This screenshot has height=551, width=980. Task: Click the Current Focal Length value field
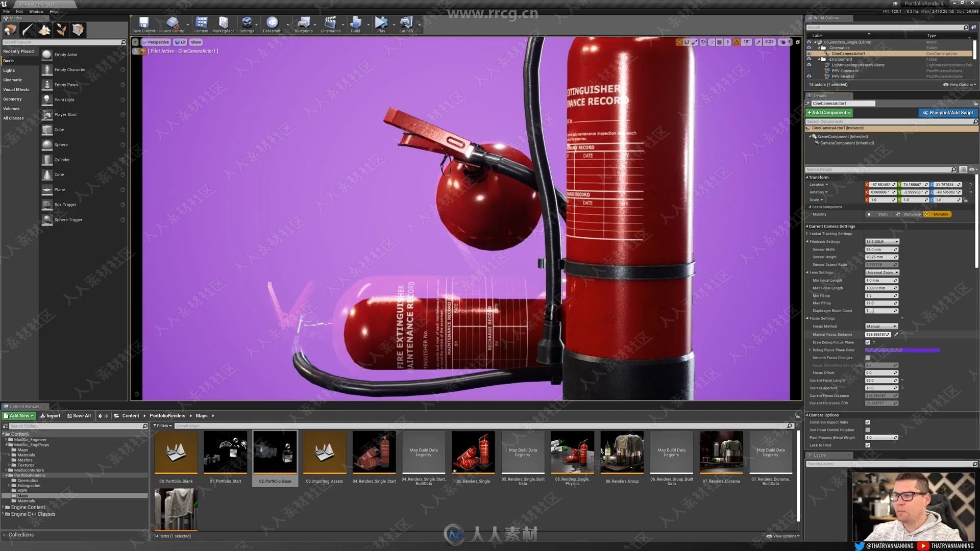point(881,381)
